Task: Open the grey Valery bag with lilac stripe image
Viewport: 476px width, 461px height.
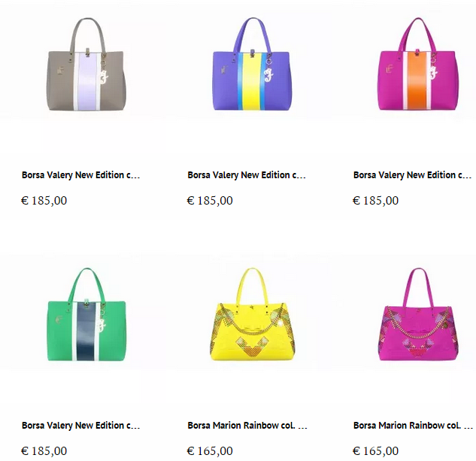Action: point(86,64)
